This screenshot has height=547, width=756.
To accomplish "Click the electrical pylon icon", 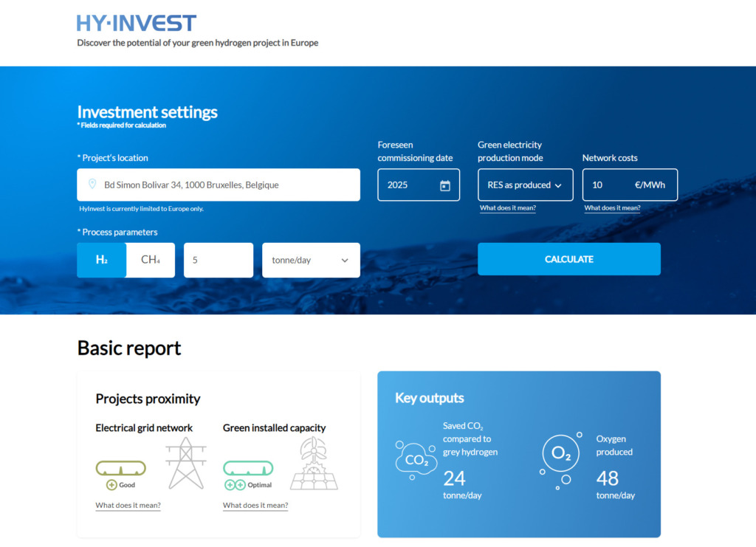I will pos(186,463).
